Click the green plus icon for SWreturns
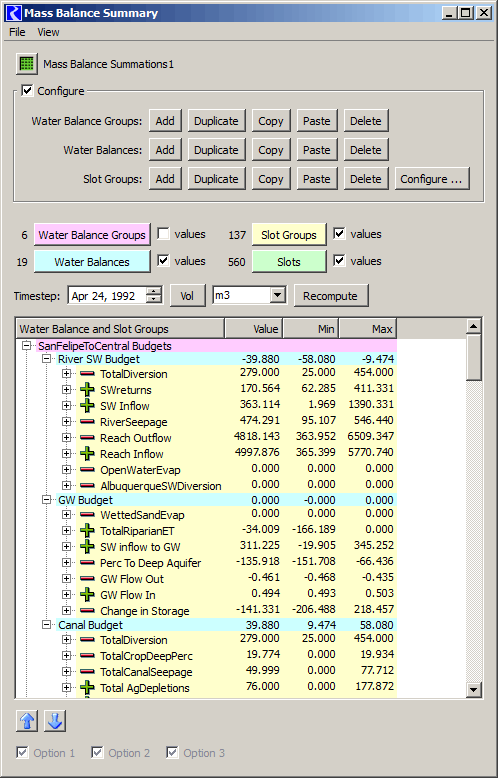This screenshot has height=778, width=498. click(87, 389)
